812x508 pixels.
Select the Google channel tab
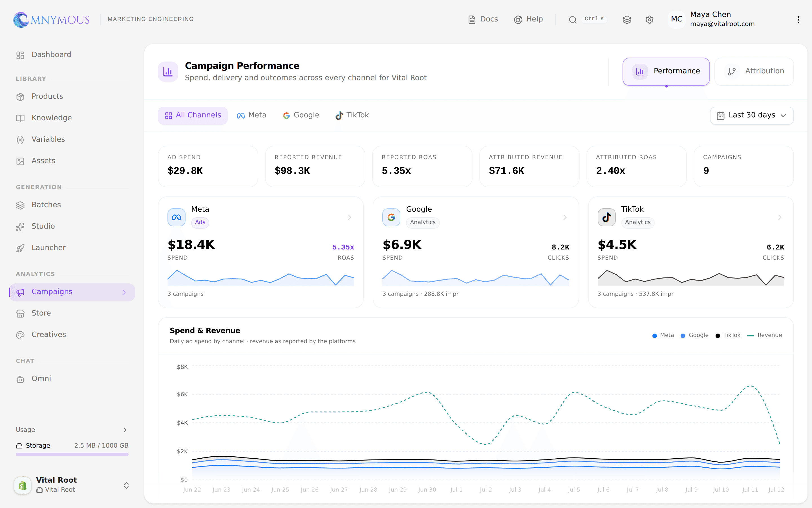tap(301, 116)
